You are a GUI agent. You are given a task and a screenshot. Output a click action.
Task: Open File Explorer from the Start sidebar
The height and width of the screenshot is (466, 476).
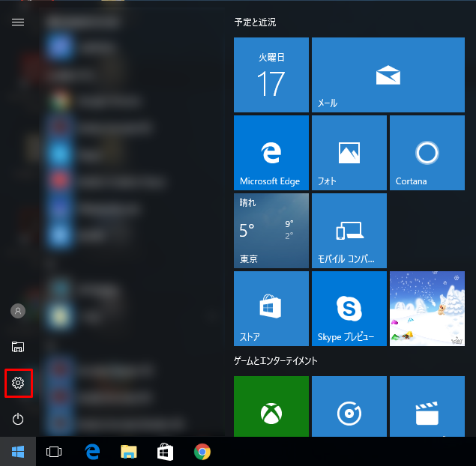[18, 346]
